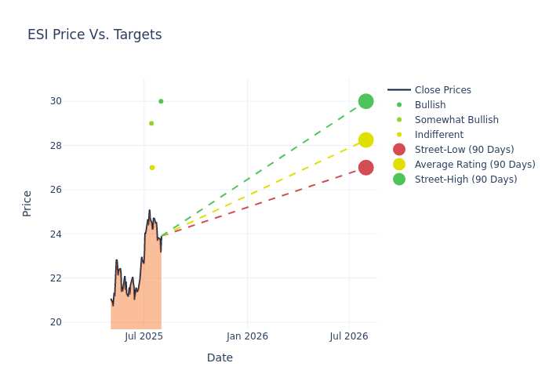Click the ESI Price Vs. Targets title
Screen dimensions: 549x392
coord(95,34)
